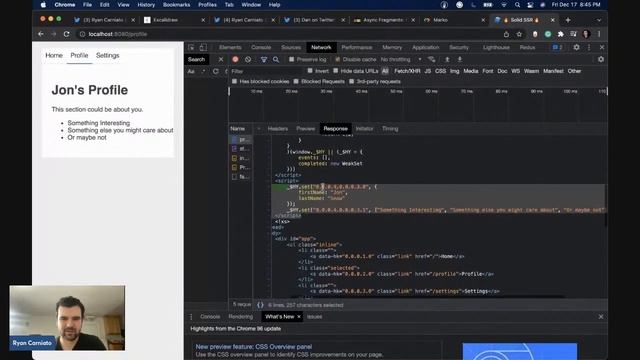Stop recording network log (red button)
Image resolution: width=640 pixels, height=360 pixels.
tap(235, 59)
